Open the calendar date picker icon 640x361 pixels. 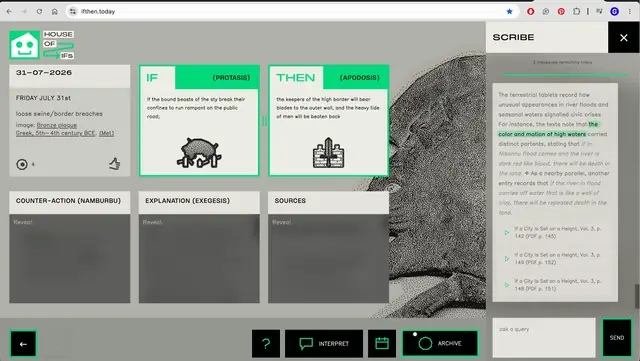pos(382,343)
